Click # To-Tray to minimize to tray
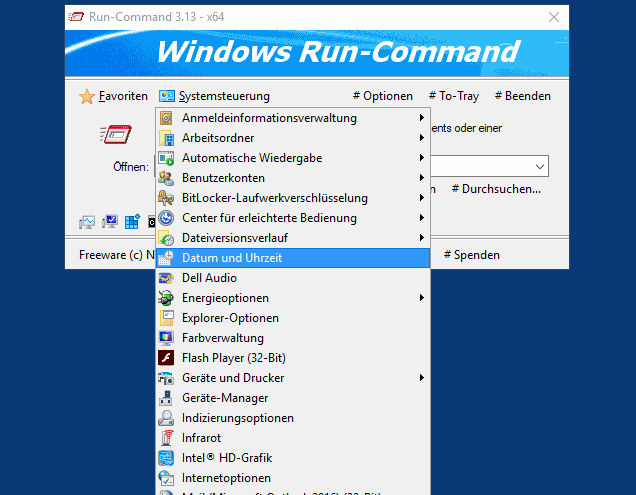The width and height of the screenshot is (636, 495). (454, 96)
